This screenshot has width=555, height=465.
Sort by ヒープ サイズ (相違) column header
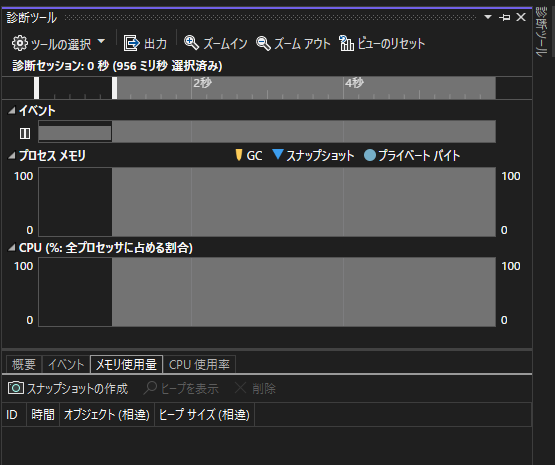(204, 414)
